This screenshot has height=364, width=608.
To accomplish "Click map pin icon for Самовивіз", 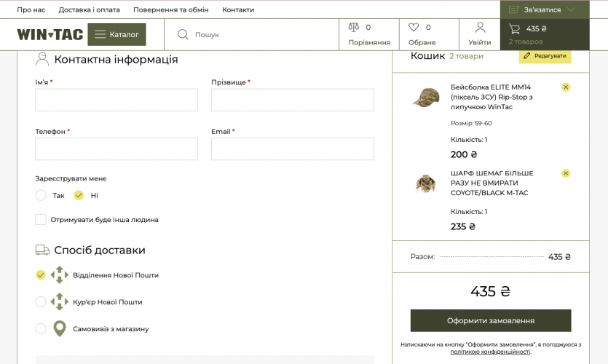I will point(59,329).
